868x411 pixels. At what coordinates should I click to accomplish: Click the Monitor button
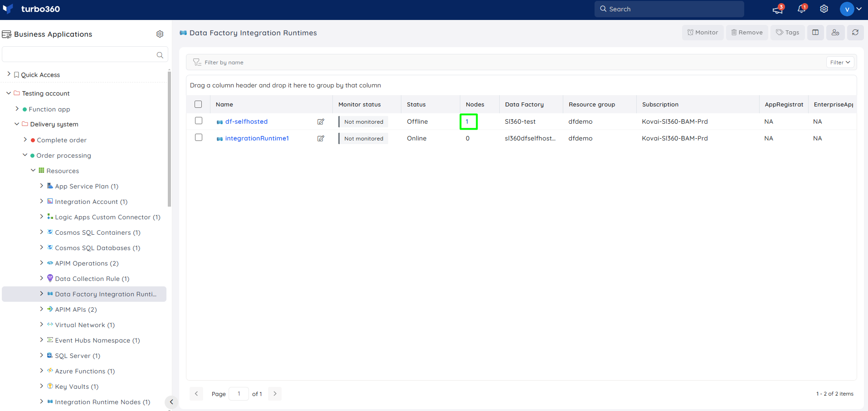pyautogui.click(x=702, y=32)
